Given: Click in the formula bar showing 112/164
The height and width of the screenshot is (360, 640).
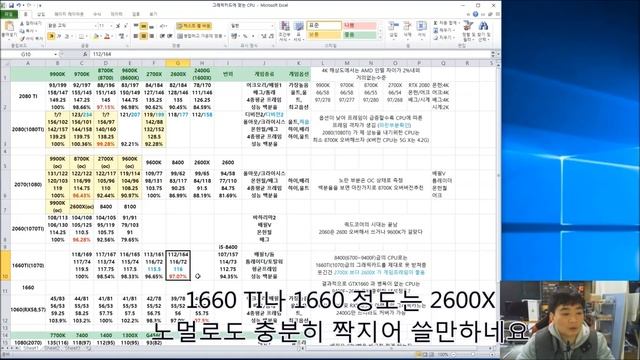Looking at the screenshot, I should coord(290,54).
